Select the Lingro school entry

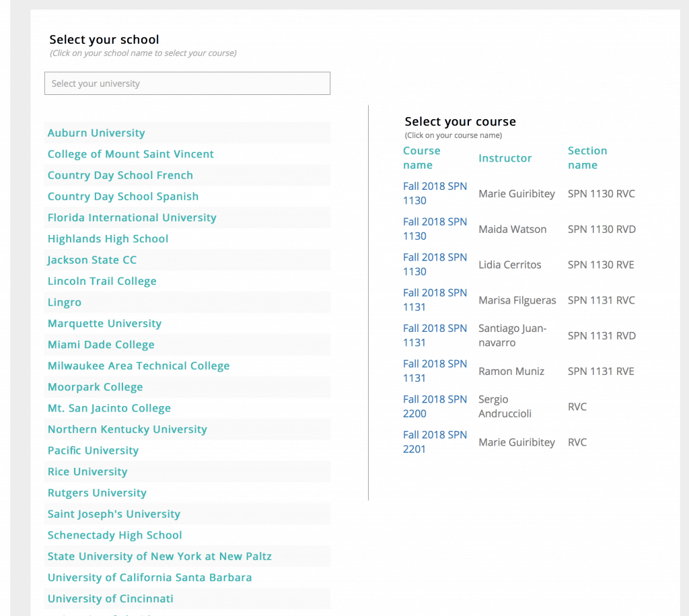click(x=65, y=302)
